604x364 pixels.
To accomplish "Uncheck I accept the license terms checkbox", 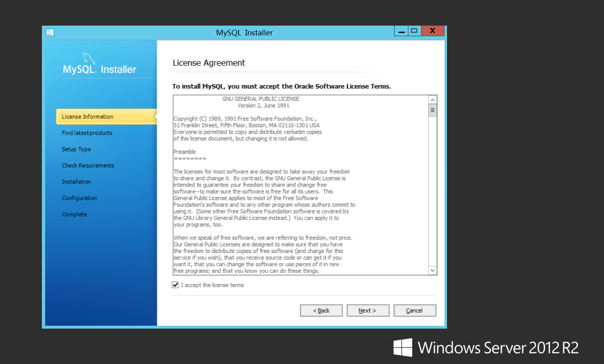I will coord(175,285).
